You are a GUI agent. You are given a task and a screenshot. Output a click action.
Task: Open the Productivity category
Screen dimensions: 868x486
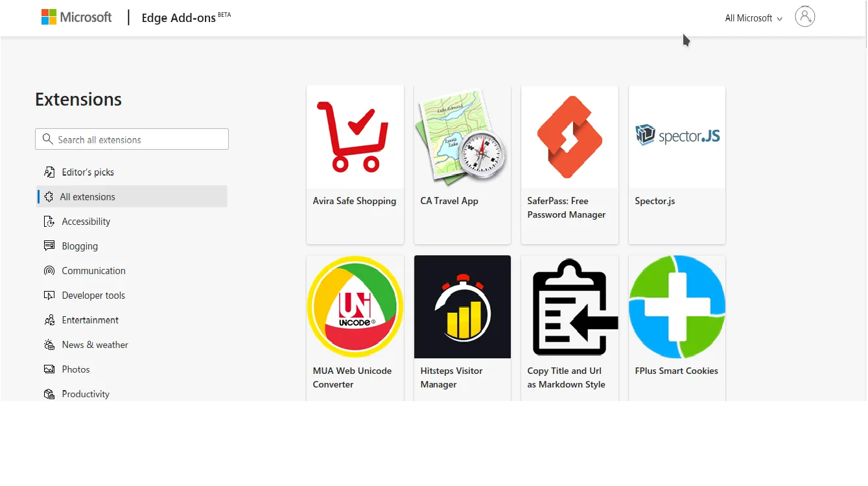(x=86, y=394)
